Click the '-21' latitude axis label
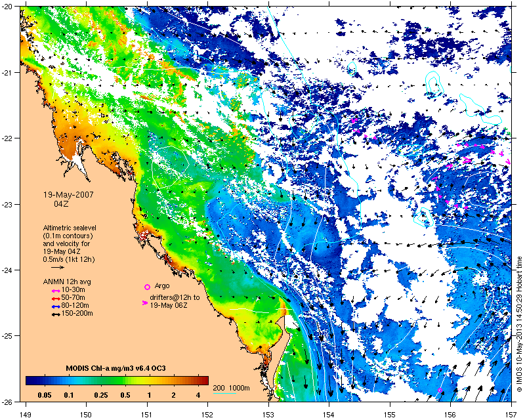 pos(8,73)
